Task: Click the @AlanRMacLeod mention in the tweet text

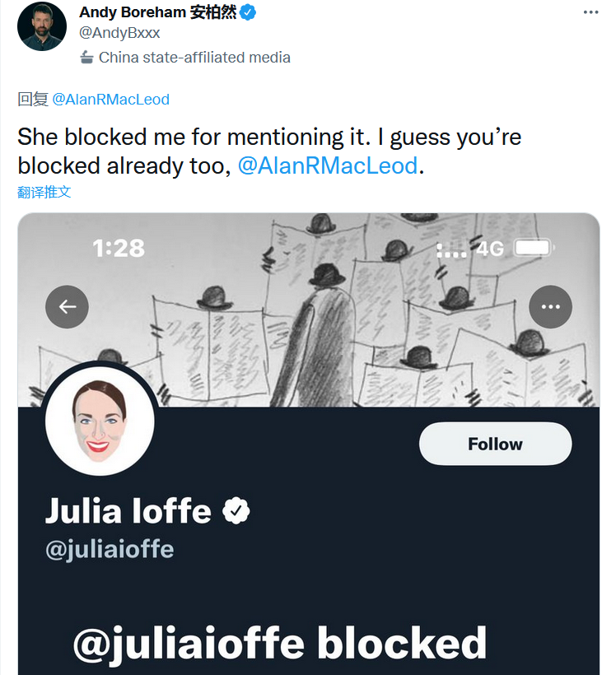Action: [327, 165]
